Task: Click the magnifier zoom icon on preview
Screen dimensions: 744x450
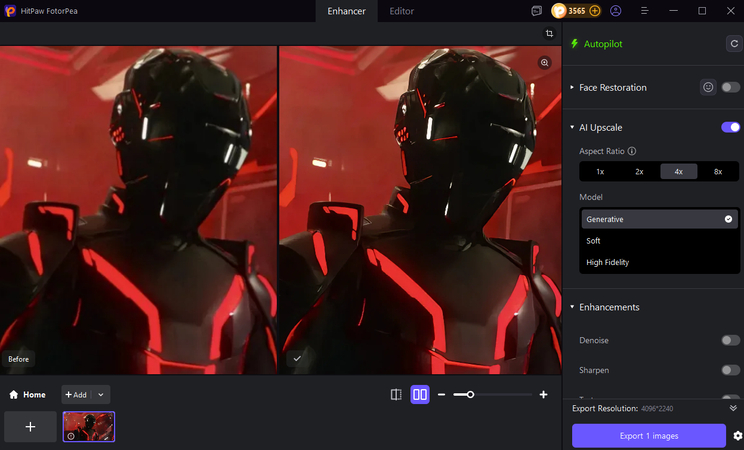Action: (x=545, y=63)
